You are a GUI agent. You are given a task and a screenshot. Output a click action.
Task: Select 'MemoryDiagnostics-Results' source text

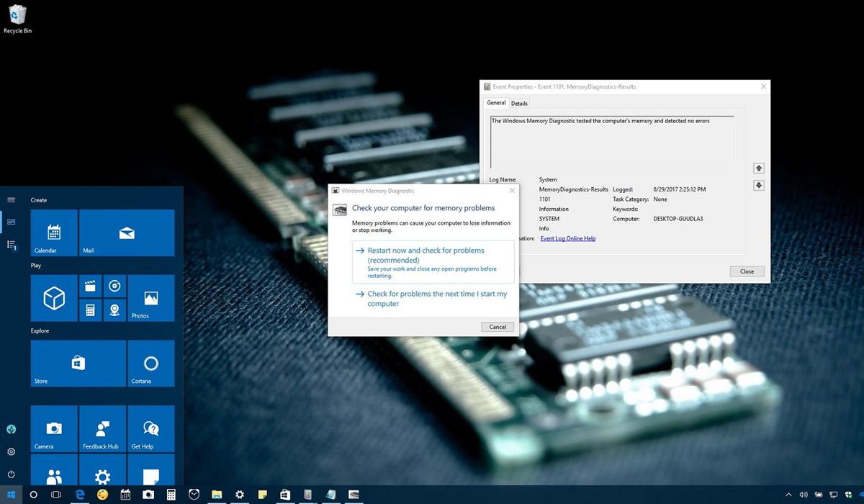point(574,189)
